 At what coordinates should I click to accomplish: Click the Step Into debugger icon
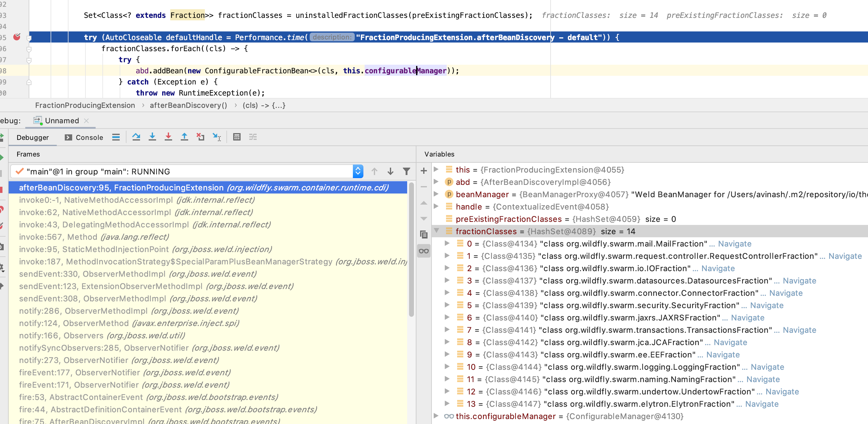tap(152, 137)
